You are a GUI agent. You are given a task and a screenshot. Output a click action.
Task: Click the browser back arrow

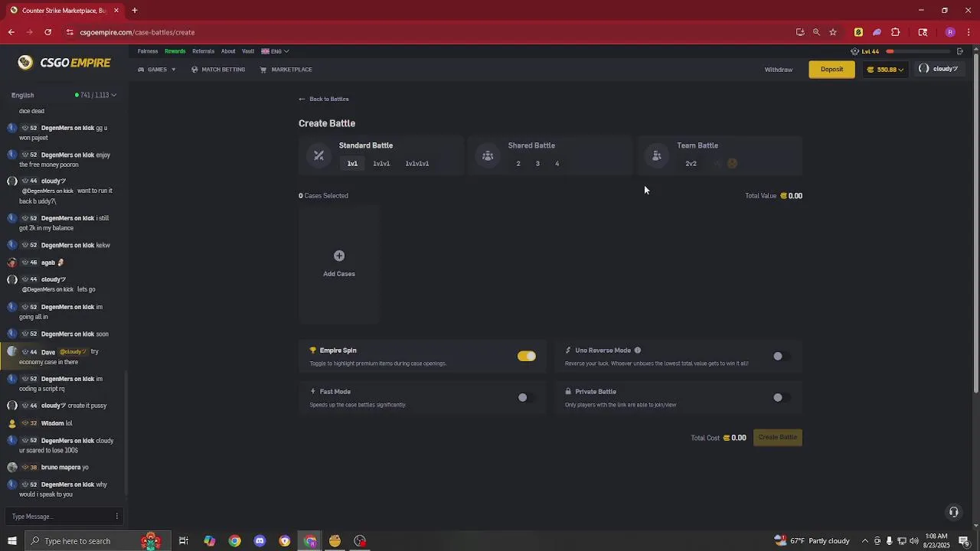[11, 32]
